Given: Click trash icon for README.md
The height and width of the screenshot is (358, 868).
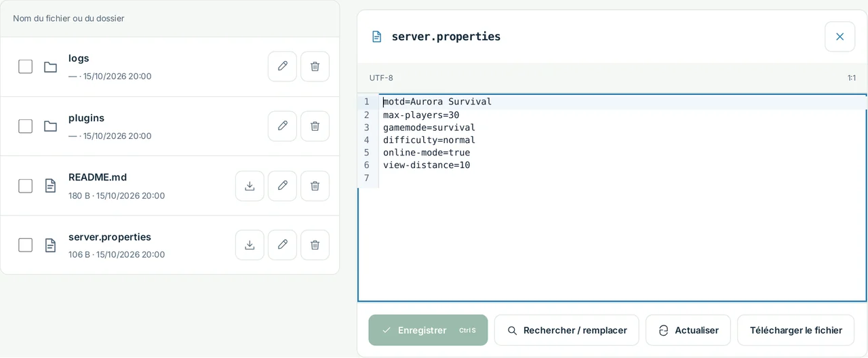Looking at the screenshot, I should pos(315,186).
